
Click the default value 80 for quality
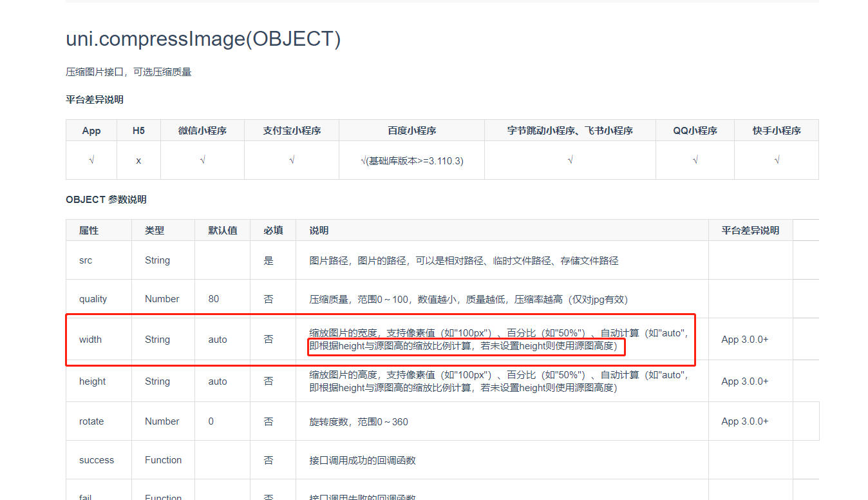pyautogui.click(x=214, y=299)
